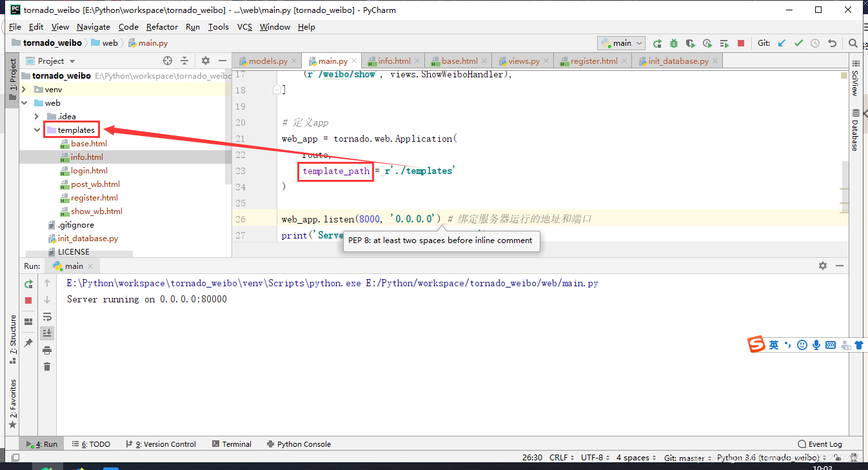
Task: Open the Navigate menu
Action: (x=94, y=27)
